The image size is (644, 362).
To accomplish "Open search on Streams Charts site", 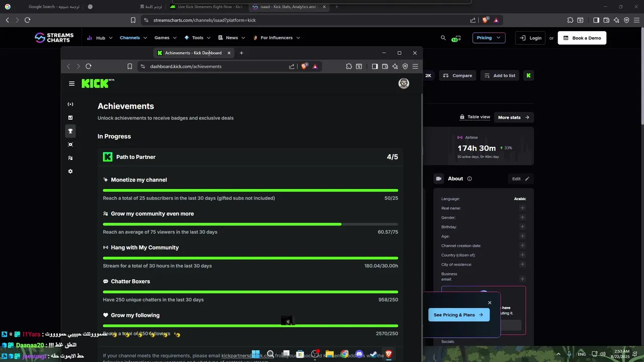I will tap(443, 38).
